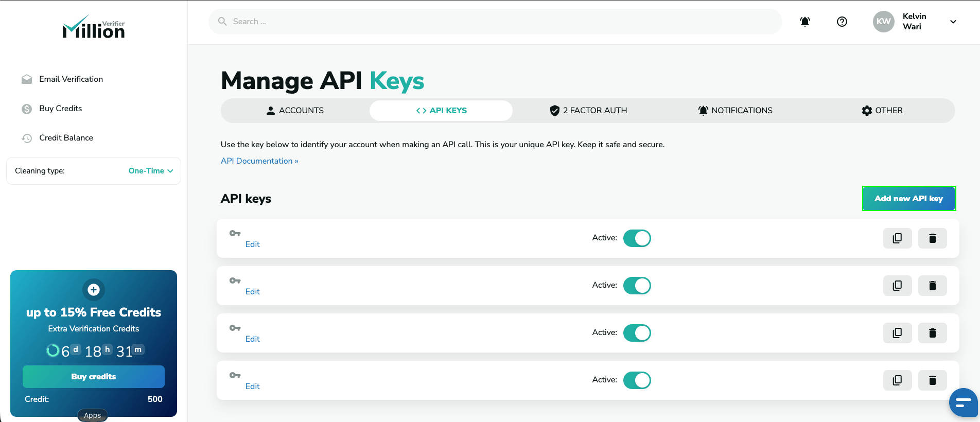The width and height of the screenshot is (980, 422).
Task: Disable the first API key Active toggle
Action: pos(637,238)
